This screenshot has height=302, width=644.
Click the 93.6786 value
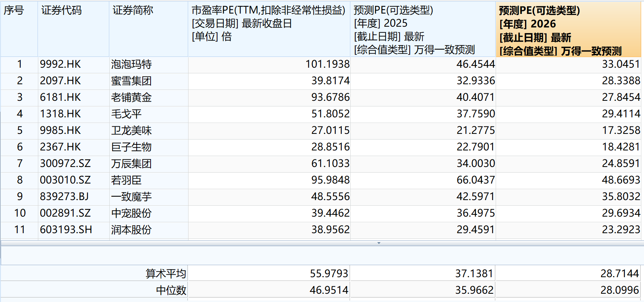[x=330, y=97]
